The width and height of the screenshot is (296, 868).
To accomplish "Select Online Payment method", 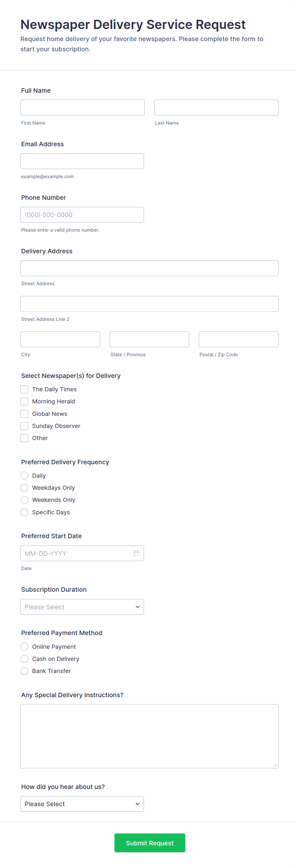I will [x=24, y=647].
